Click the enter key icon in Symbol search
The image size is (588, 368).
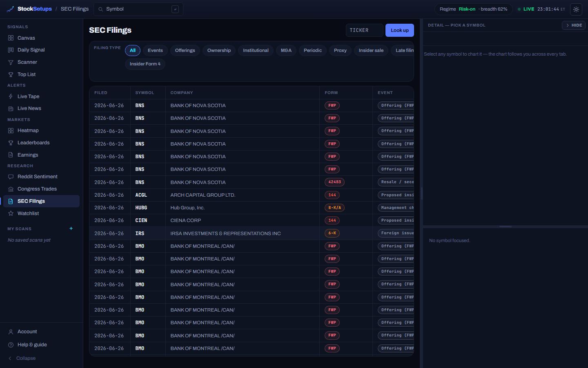pyautogui.click(x=175, y=9)
